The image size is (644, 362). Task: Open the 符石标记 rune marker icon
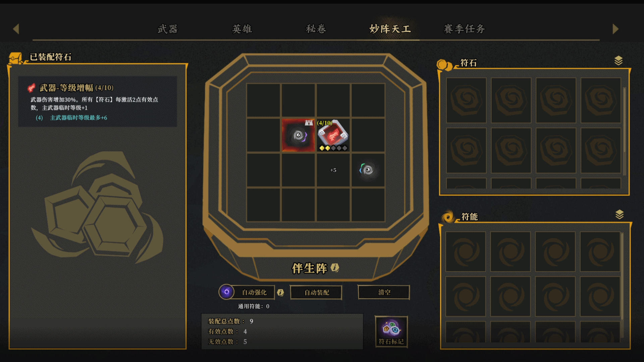tap(391, 331)
